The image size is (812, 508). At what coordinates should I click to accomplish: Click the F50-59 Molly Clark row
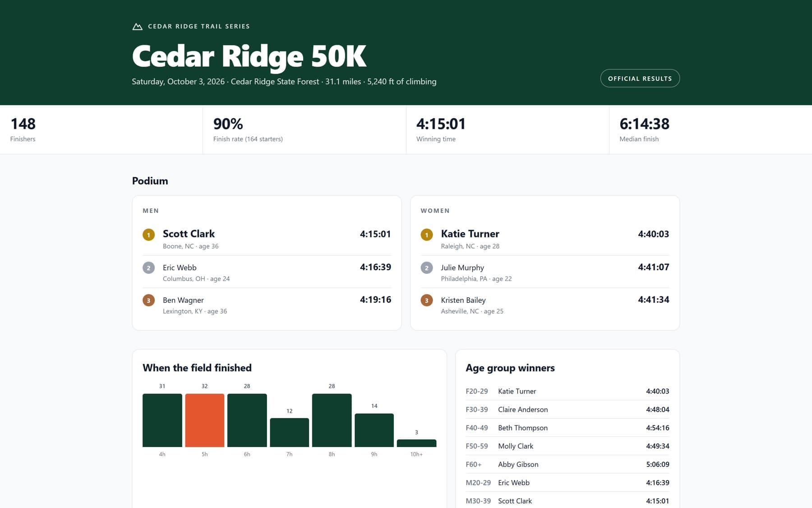click(x=567, y=446)
